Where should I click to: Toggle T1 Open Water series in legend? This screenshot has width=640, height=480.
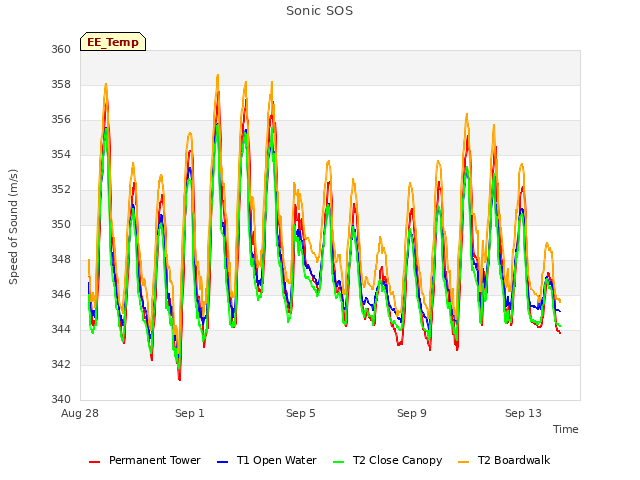coord(267,460)
